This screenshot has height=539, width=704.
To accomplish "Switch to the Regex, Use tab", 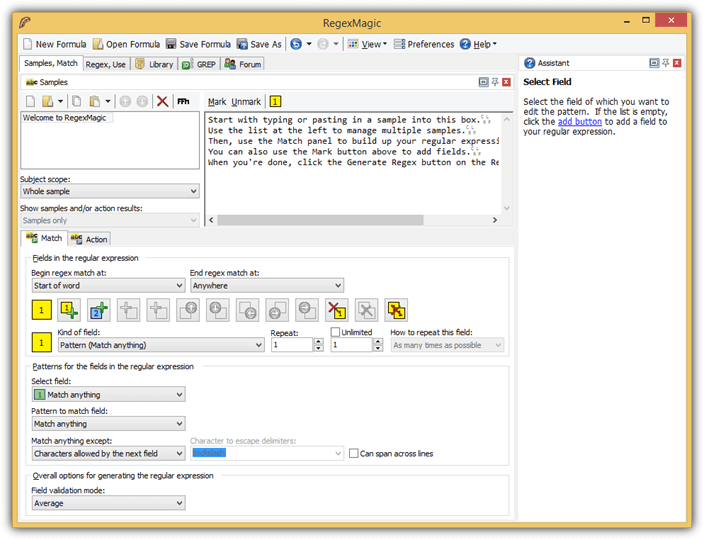I will [x=106, y=64].
